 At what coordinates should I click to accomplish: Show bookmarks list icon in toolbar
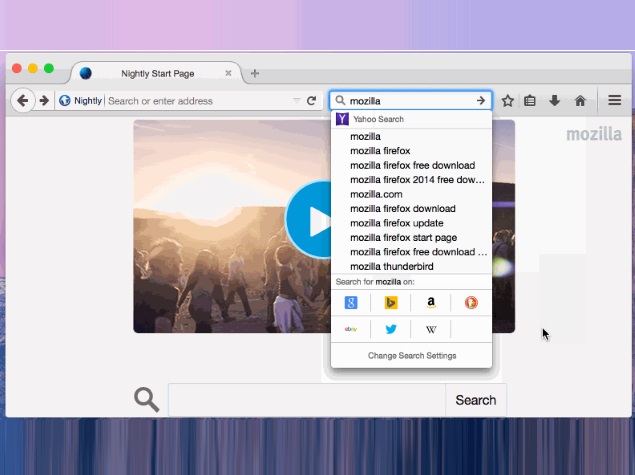pos(530,101)
